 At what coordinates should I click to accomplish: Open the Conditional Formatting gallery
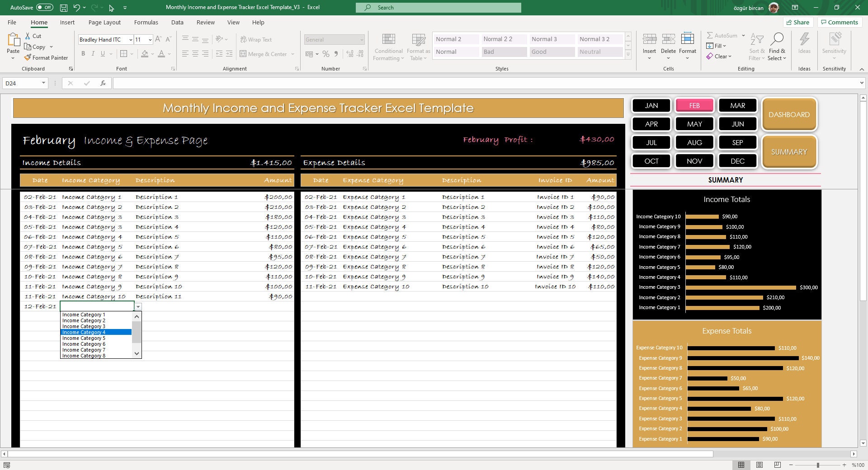click(x=388, y=47)
